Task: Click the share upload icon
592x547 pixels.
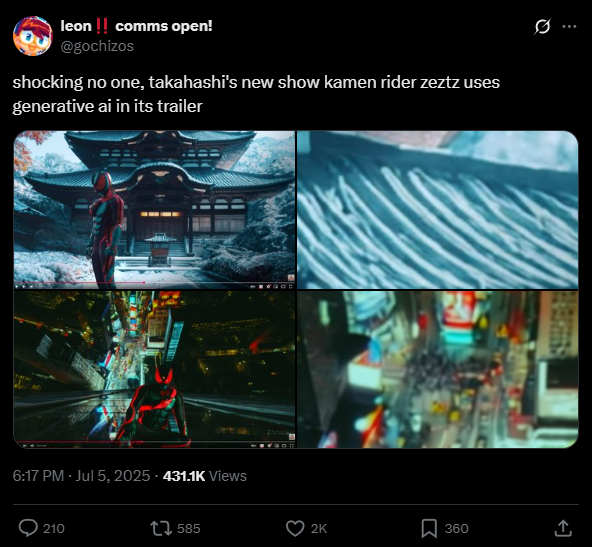Action: (563, 528)
